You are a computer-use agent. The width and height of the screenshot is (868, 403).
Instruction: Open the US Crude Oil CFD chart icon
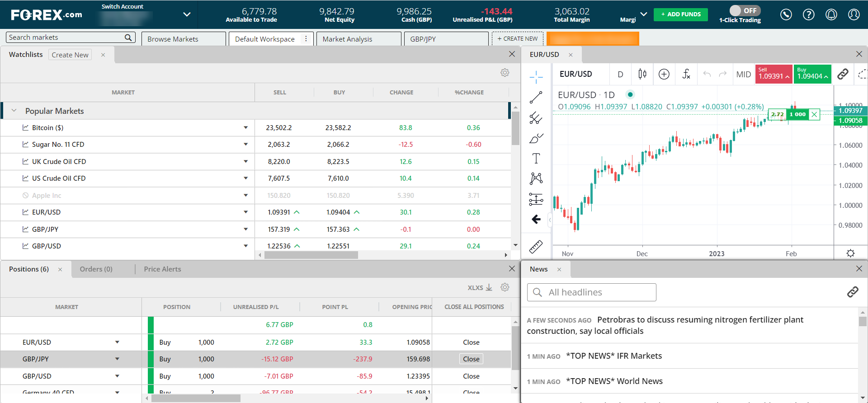[26, 178]
